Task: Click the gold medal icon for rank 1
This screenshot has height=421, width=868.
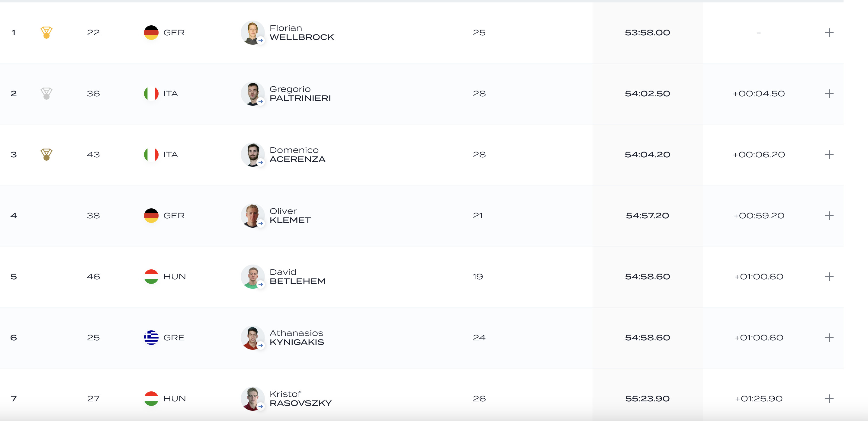Action: (47, 32)
